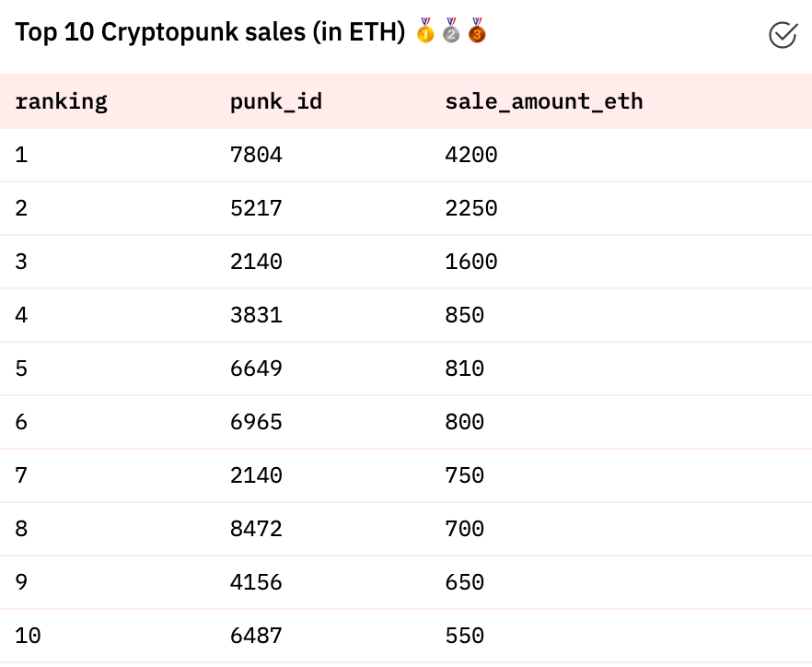Select punk ID 4156 cell
The height and width of the screenshot is (667, 812).
coord(256,583)
